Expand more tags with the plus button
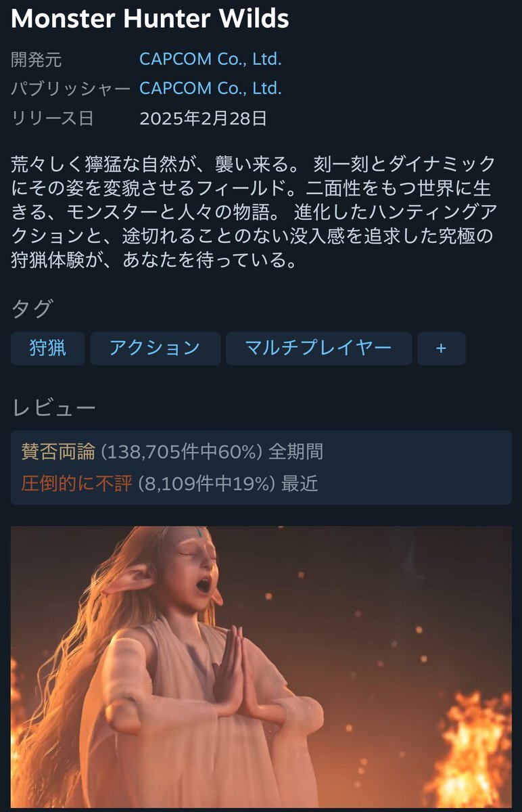 point(442,348)
